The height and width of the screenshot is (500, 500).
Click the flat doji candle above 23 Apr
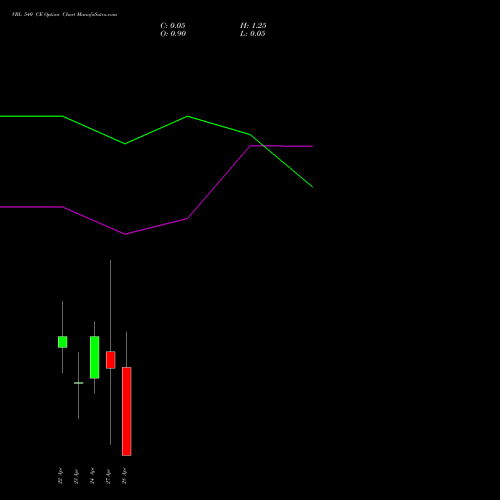79,383
